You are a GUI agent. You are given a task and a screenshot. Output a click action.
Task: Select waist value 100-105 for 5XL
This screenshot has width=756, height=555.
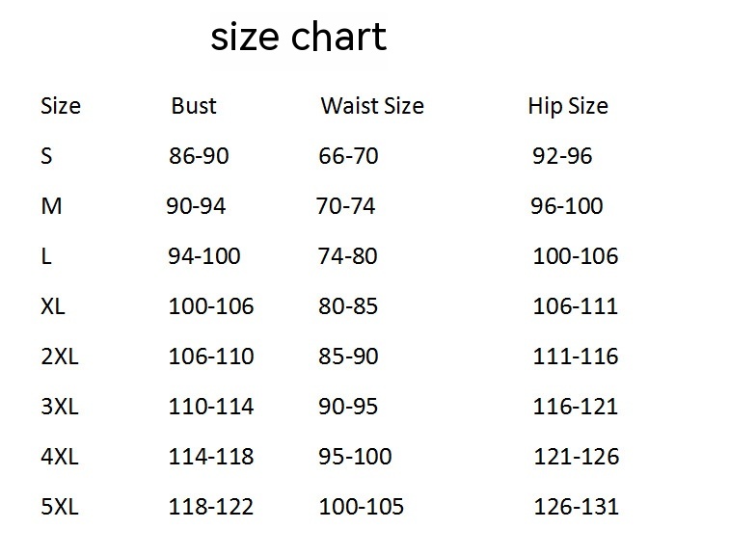click(x=361, y=507)
